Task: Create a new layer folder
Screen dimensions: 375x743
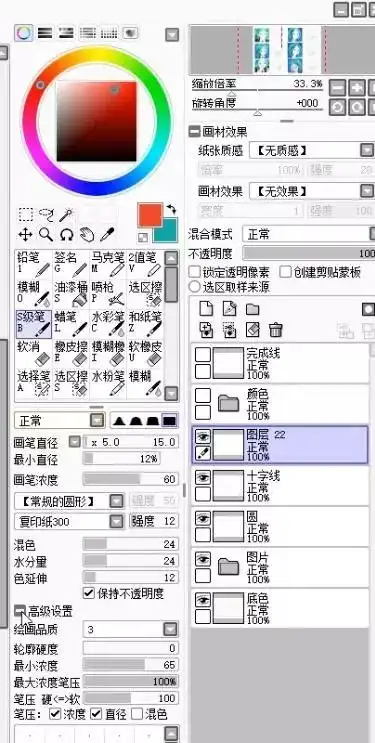Action: [x=252, y=308]
